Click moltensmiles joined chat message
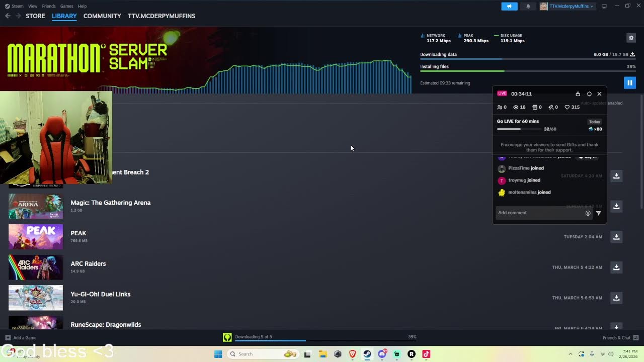The height and width of the screenshot is (362, 644). (529, 193)
